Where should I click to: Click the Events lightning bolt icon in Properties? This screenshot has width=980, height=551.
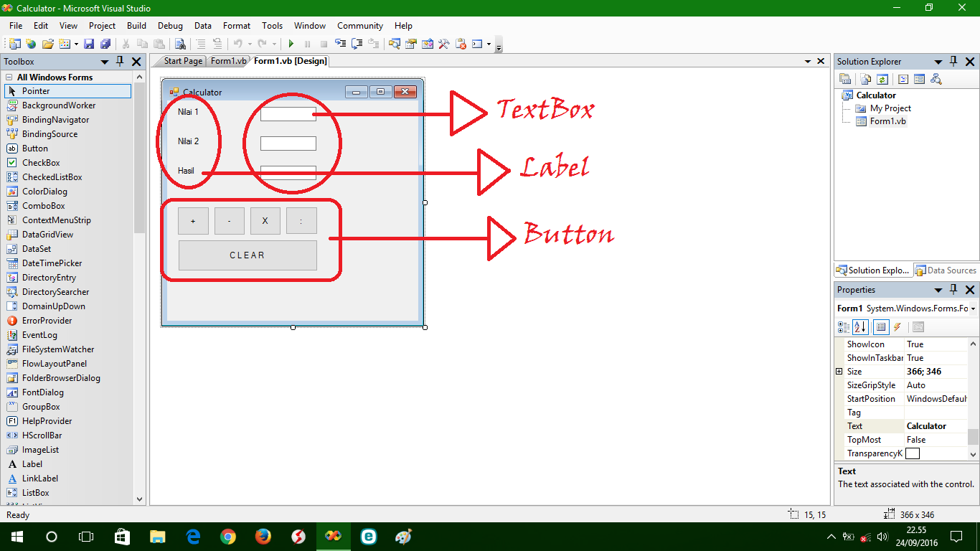point(897,327)
